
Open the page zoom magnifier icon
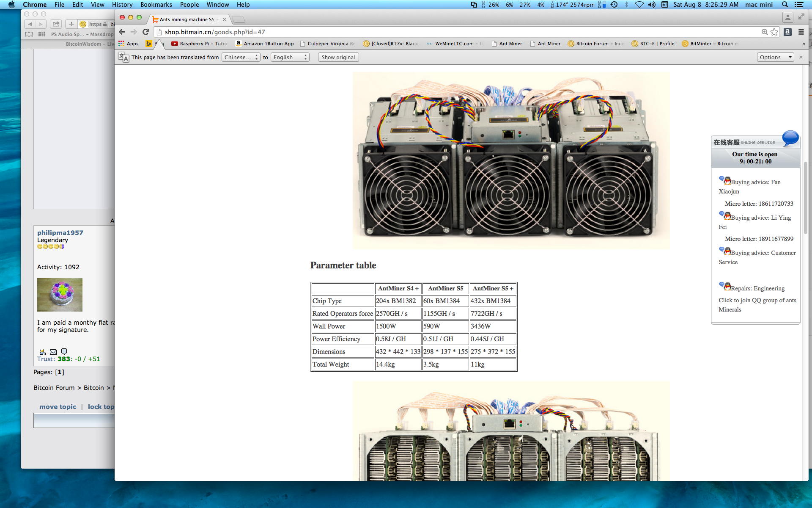765,32
